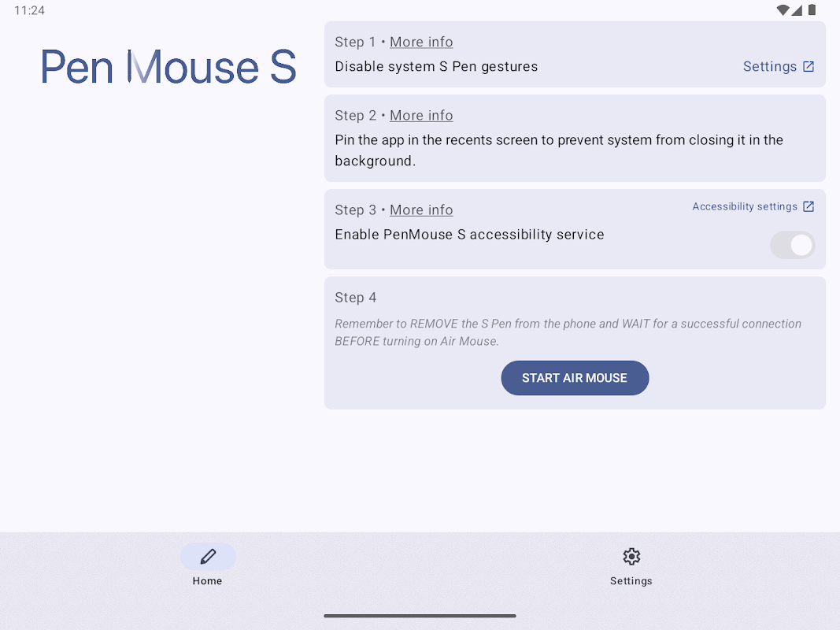Tap the cellular signal status icon

pos(797,9)
